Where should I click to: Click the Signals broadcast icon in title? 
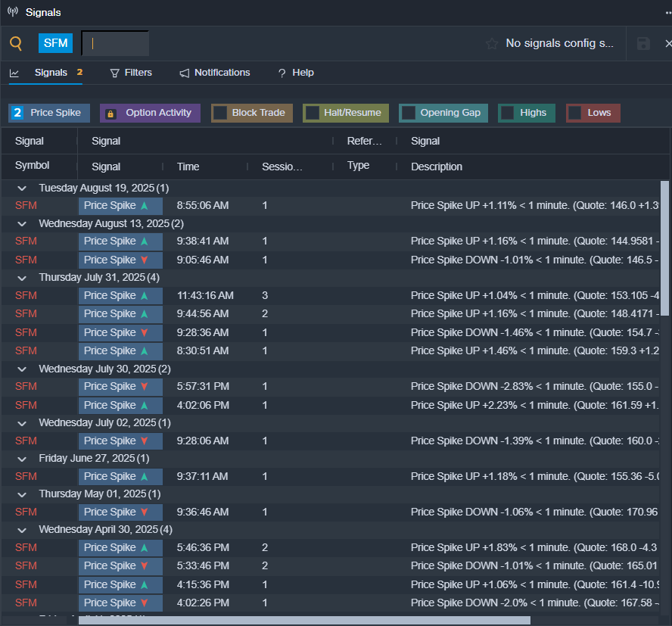point(12,12)
